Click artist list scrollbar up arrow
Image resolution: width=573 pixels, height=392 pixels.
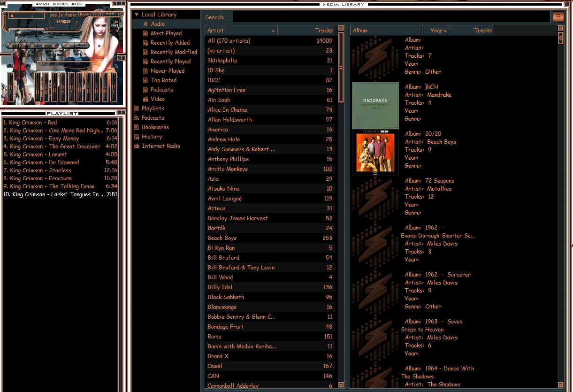[341, 28]
